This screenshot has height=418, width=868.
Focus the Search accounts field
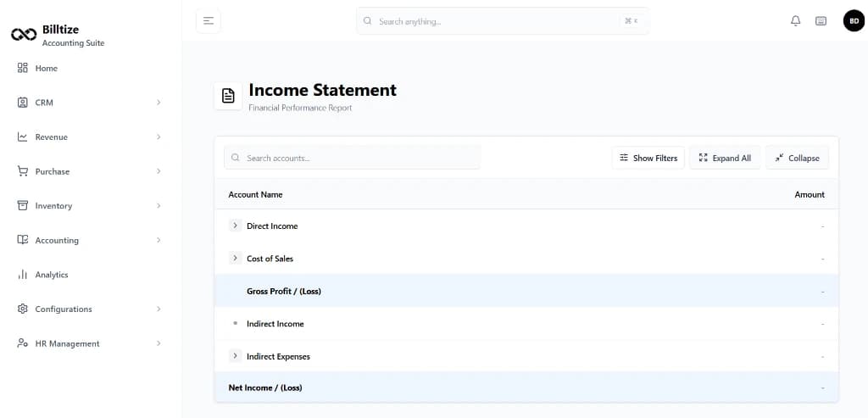(352, 158)
